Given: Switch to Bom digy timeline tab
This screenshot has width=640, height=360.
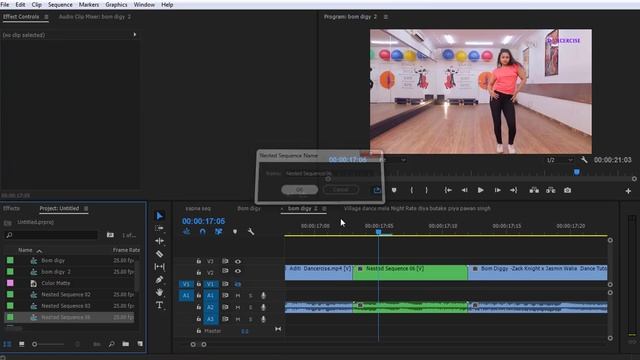Looking at the screenshot, I should pyautogui.click(x=249, y=209).
